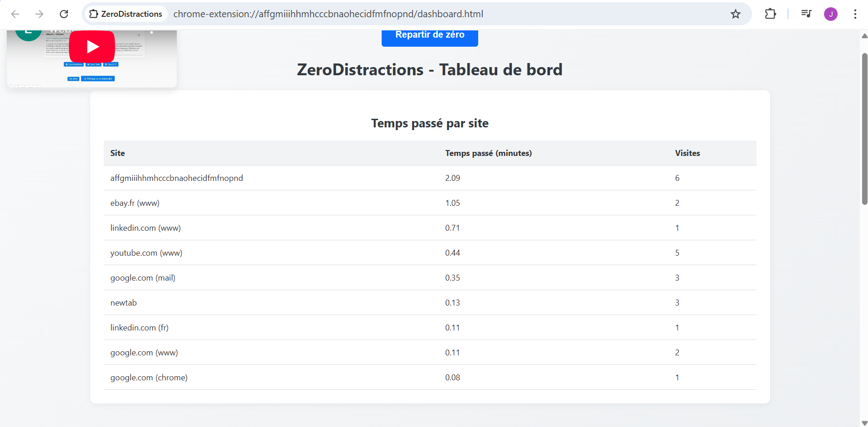Click the 5 visits cell for youtube.com

[x=677, y=253]
